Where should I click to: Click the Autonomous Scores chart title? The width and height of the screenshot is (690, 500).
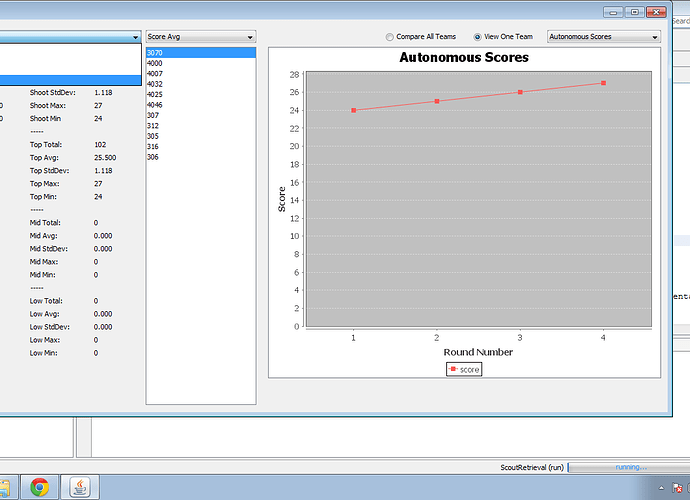click(464, 57)
